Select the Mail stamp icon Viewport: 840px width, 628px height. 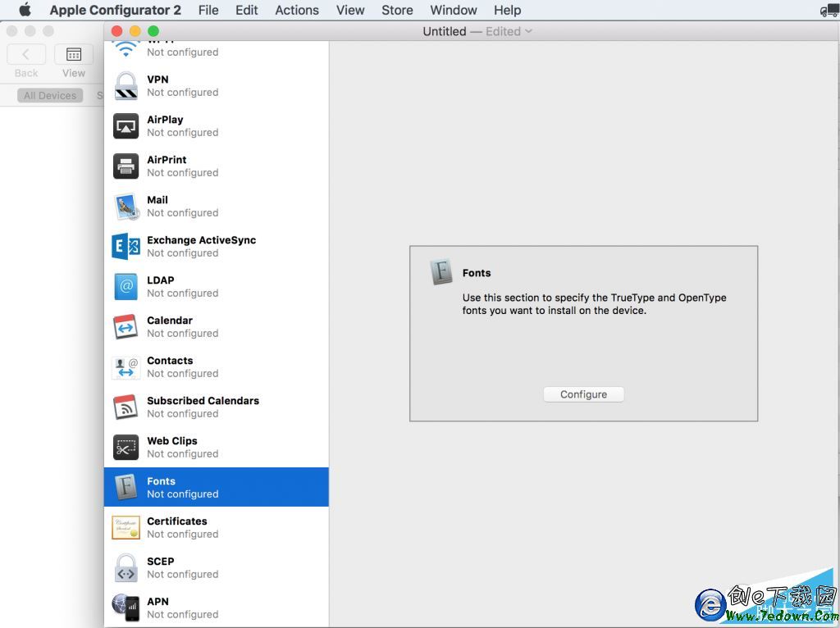click(x=126, y=207)
